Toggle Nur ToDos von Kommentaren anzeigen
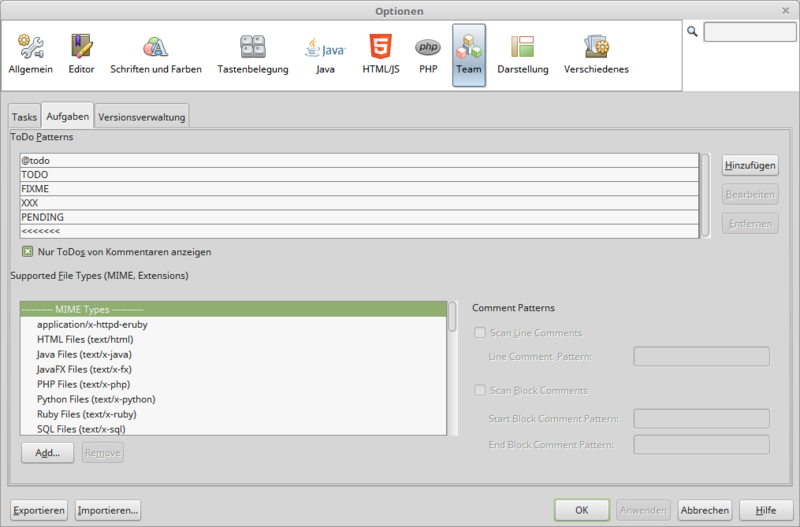 tap(28, 252)
